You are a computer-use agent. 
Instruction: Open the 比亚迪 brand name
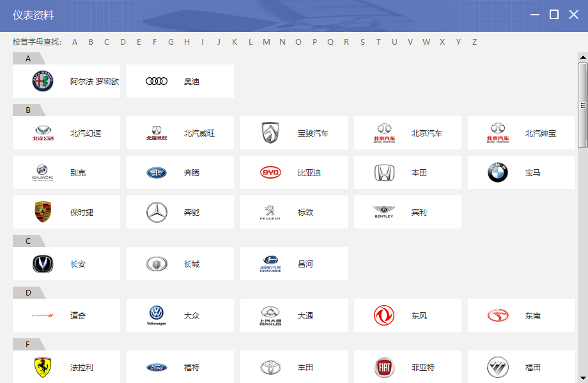[309, 172]
